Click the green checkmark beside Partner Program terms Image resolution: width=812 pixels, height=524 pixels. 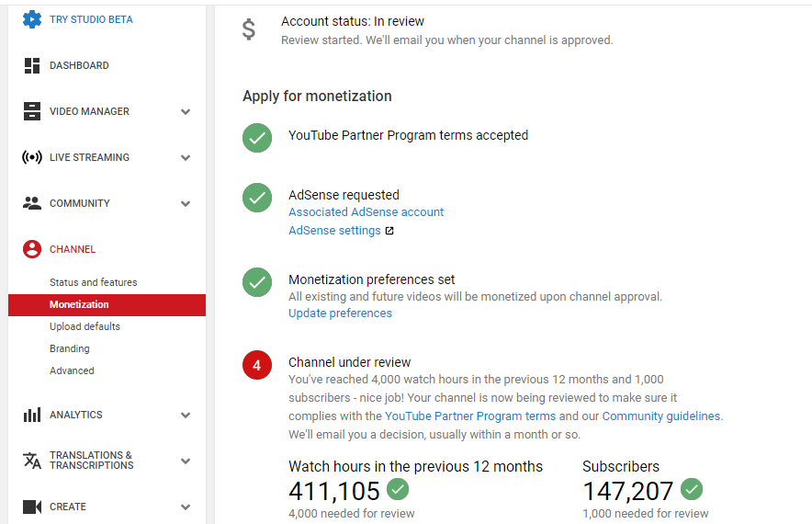257,138
